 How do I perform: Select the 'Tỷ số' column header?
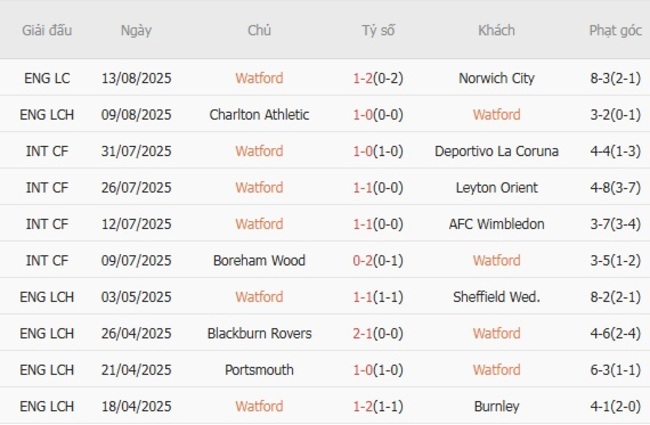[x=378, y=30]
